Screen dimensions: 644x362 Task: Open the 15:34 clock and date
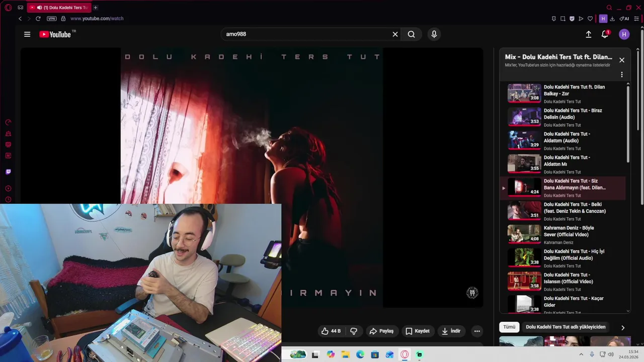(629, 354)
